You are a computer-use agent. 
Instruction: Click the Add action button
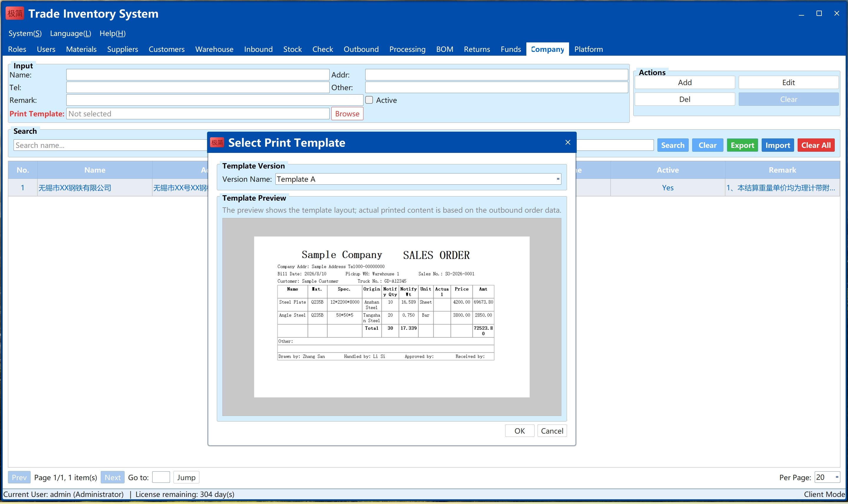tap(685, 82)
